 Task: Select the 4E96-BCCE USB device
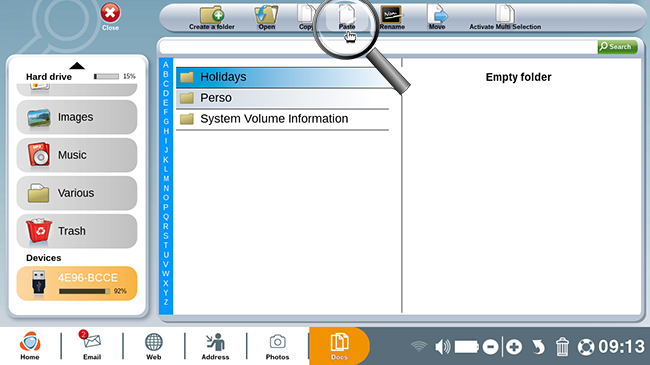(x=77, y=283)
